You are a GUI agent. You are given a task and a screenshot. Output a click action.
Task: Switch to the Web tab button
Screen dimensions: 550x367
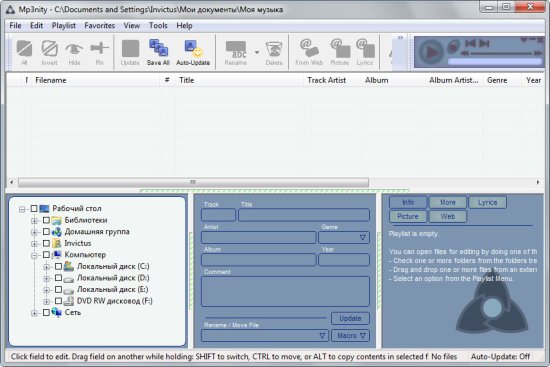[x=448, y=216]
